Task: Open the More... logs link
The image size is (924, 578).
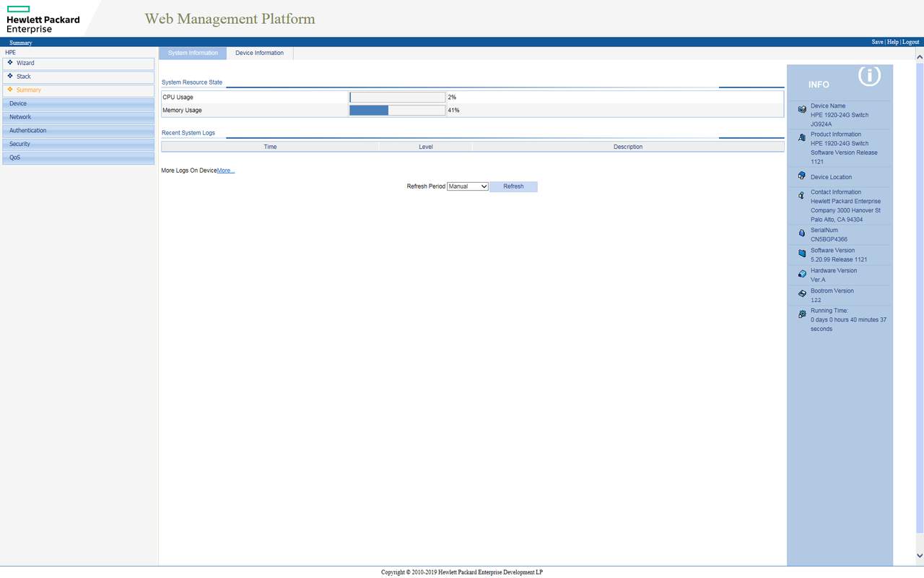Action: click(226, 171)
